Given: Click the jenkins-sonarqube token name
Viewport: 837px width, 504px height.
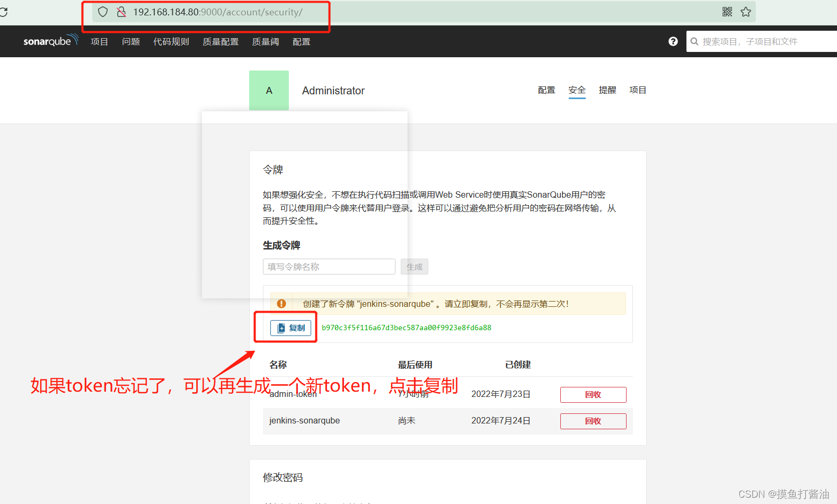Looking at the screenshot, I should click(x=304, y=420).
